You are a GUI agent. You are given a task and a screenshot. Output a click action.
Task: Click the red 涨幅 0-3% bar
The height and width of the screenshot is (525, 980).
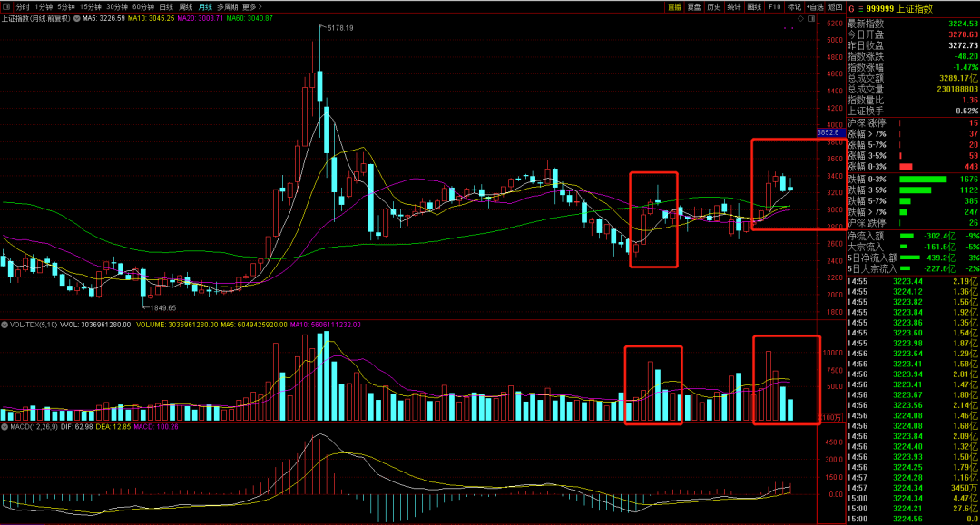905,167
